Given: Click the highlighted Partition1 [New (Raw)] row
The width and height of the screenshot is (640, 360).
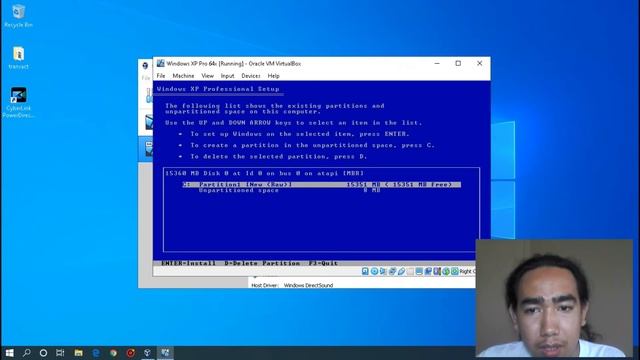Looking at the screenshot, I should coord(322,184).
